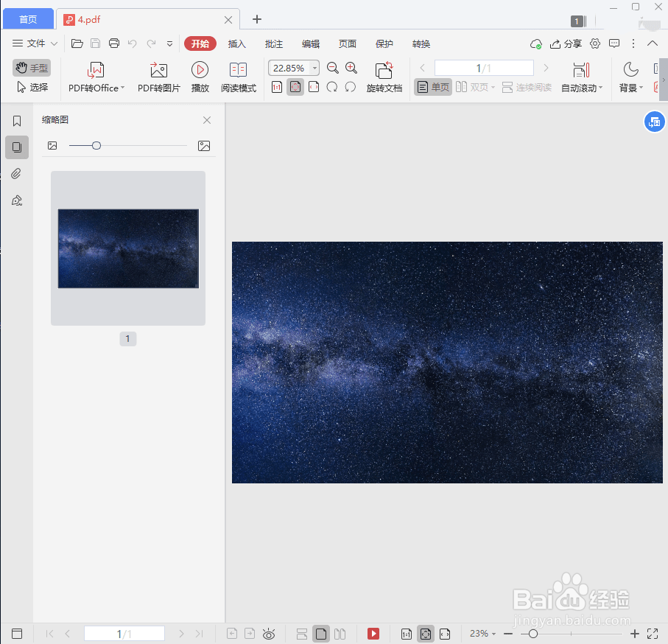Toggle 单页 single page view
Image resolution: width=668 pixels, height=644 pixels.
432,86
